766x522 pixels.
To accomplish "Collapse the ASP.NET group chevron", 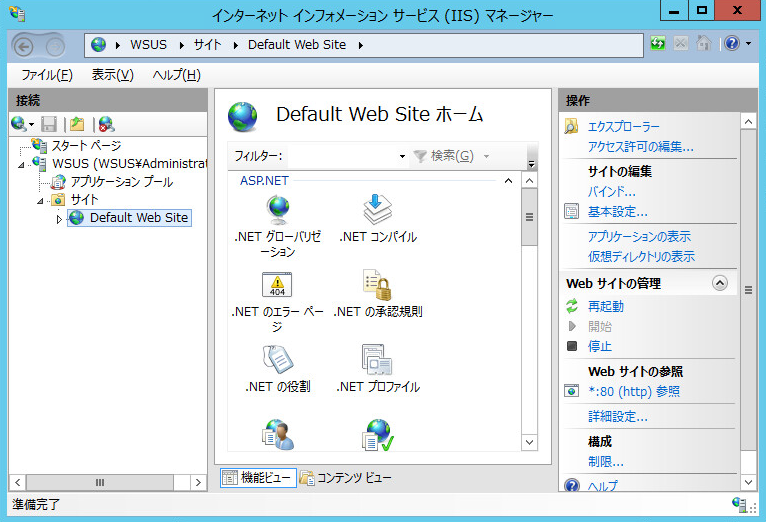I will point(508,181).
